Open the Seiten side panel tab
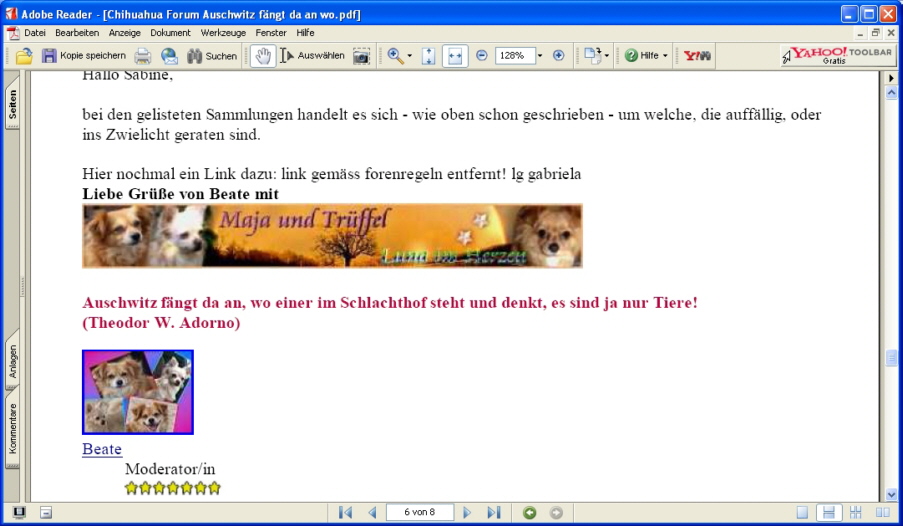 pos(12,103)
